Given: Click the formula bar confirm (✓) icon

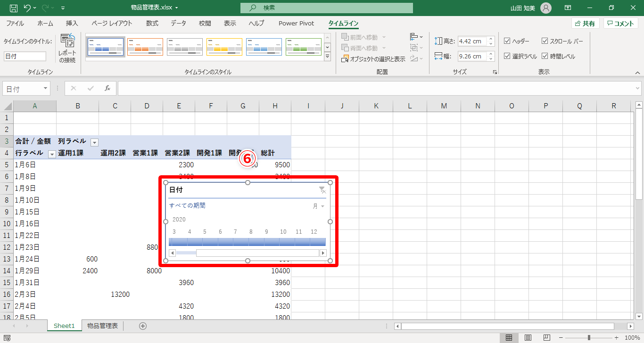Looking at the screenshot, I should point(91,88).
